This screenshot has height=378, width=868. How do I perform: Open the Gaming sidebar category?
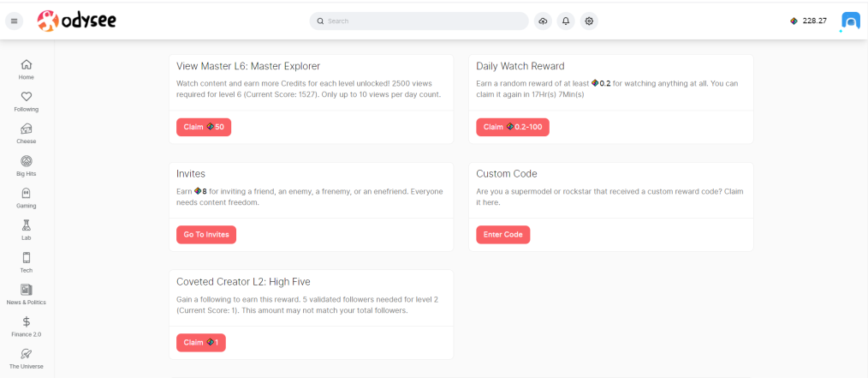pos(26,198)
